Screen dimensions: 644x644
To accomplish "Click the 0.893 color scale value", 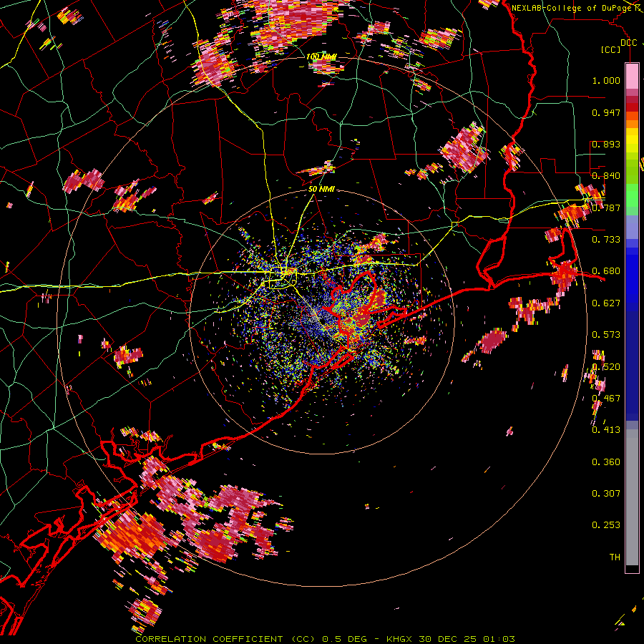I will coord(606,144).
